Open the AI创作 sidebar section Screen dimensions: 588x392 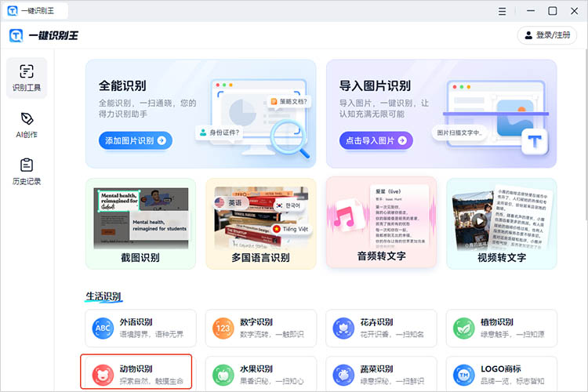click(x=27, y=125)
